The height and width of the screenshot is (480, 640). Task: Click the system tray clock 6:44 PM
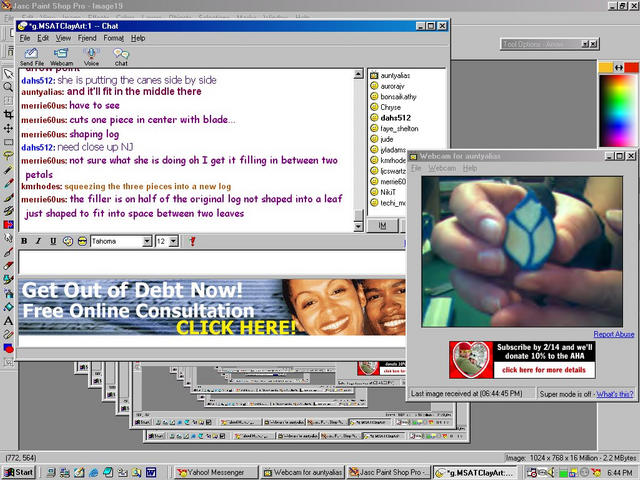click(x=620, y=472)
